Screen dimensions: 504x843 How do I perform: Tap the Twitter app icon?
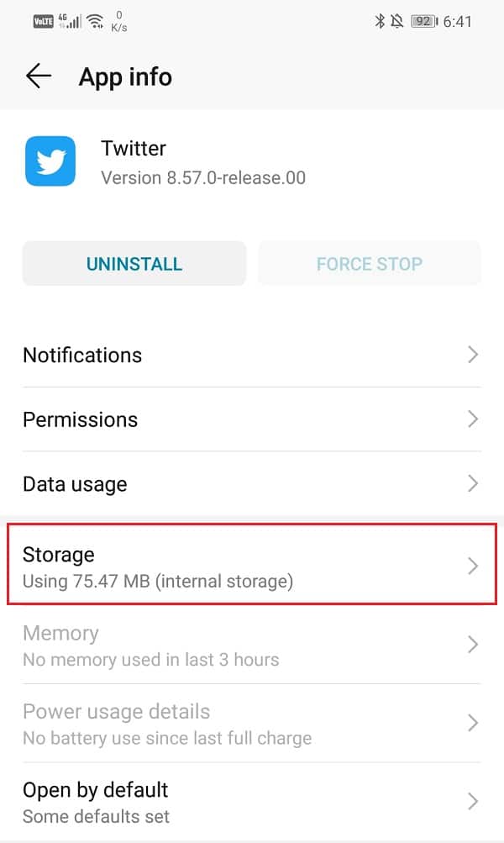50,161
